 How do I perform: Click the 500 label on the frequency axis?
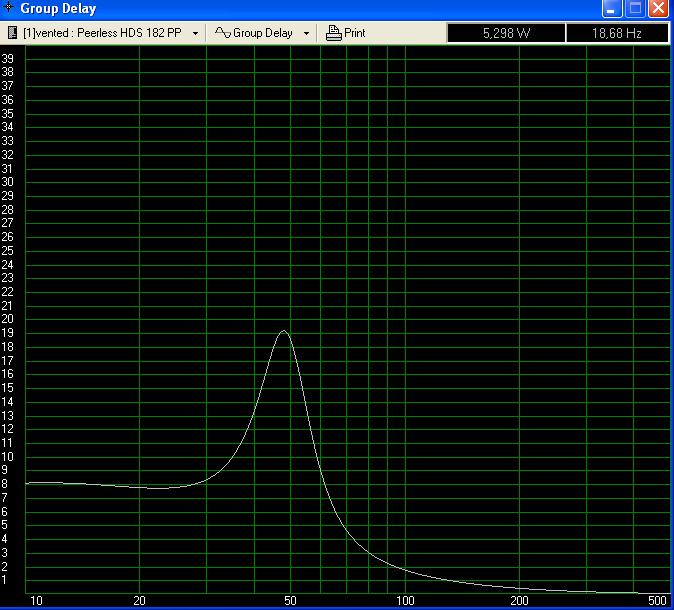(x=656, y=601)
